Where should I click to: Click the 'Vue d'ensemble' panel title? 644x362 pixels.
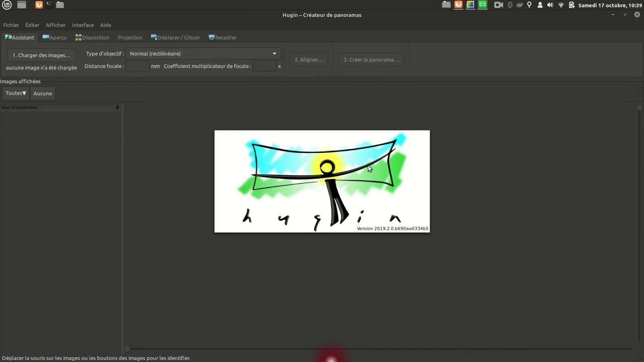point(19,108)
